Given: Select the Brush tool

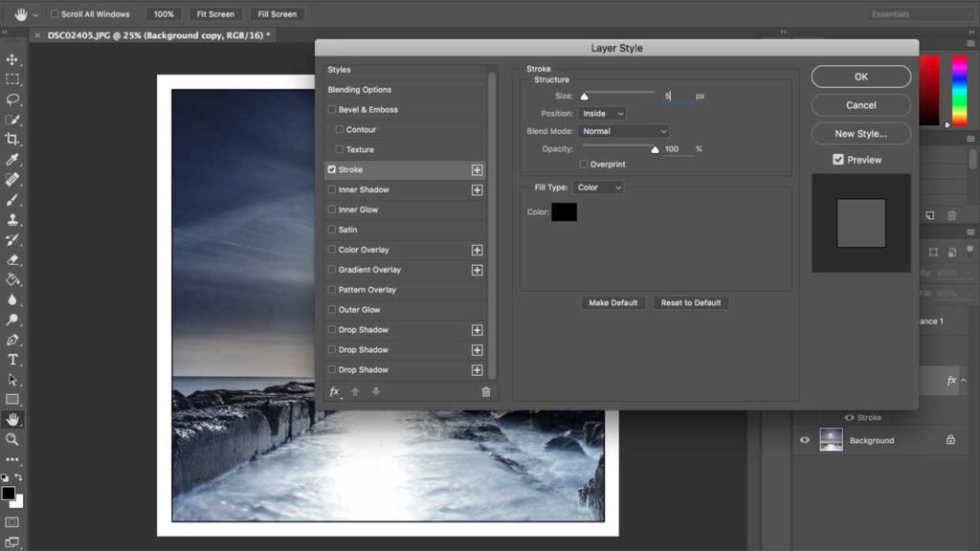Looking at the screenshot, I should pyautogui.click(x=11, y=200).
